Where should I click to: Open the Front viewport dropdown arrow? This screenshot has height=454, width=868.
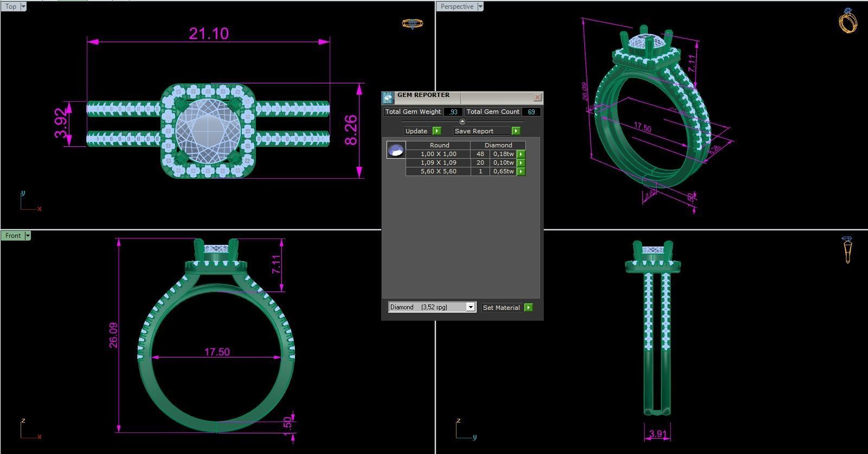pos(28,236)
